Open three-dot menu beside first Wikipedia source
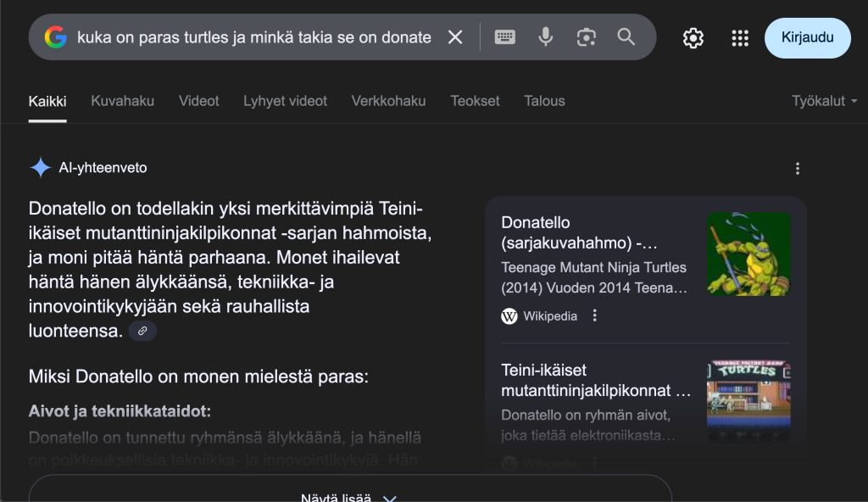The width and height of the screenshot is (868, 502). click(x=594, y=315)
